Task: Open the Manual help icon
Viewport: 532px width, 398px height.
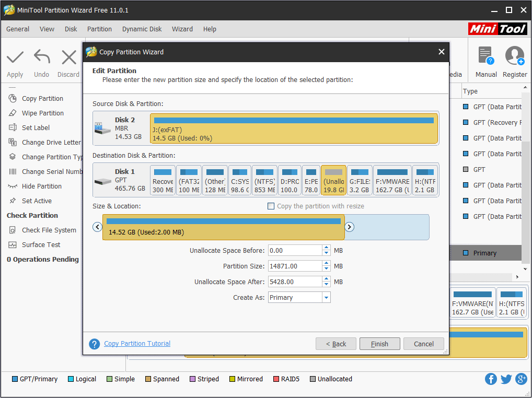Action: click(x=485, y=56)
